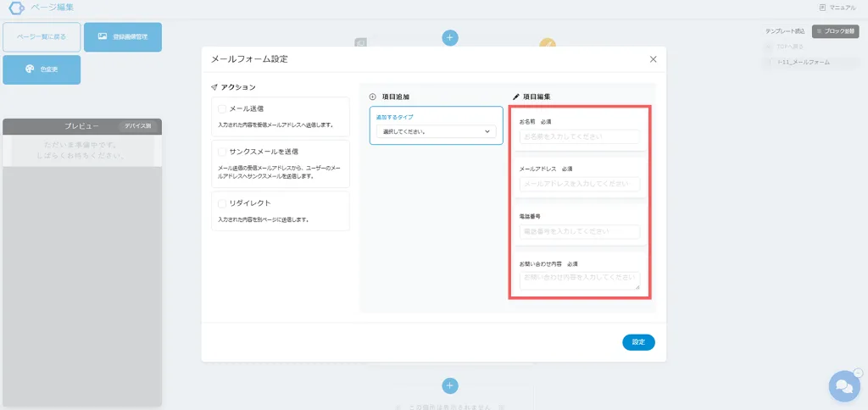Click the hexagon logo beside ページ編集
The height and width of the screenshot is (410, 868).
[15, 8]
